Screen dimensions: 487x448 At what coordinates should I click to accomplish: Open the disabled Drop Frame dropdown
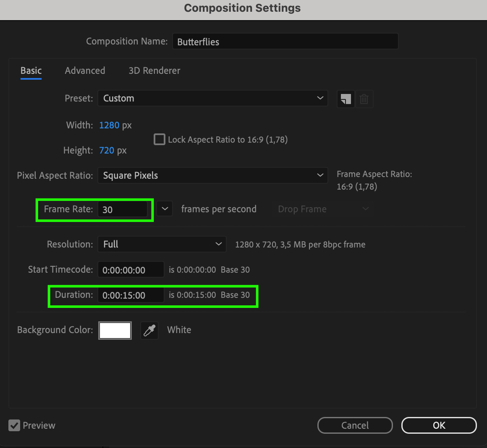(x=322, y=209)
